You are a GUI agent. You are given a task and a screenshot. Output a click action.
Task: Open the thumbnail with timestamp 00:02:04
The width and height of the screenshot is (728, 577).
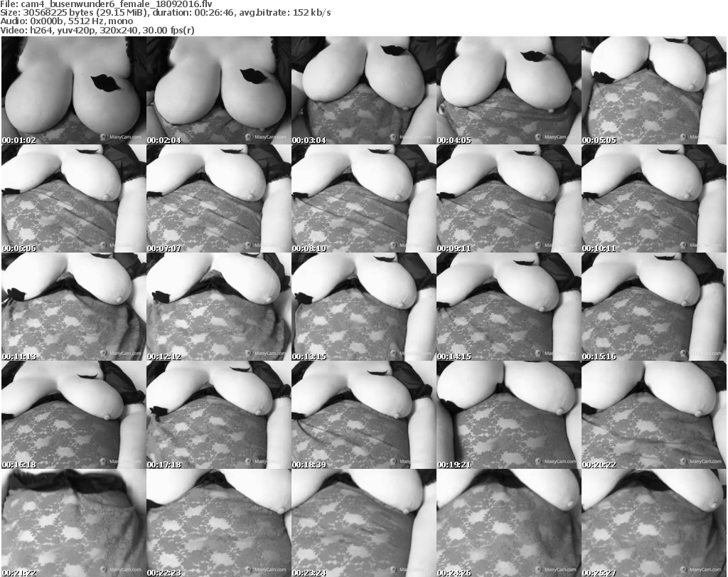click(x=219, y=90)
